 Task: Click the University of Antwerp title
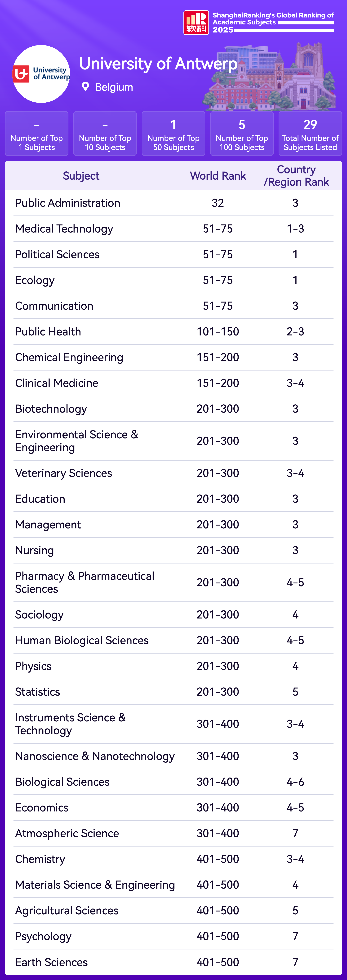coord(158,64)
